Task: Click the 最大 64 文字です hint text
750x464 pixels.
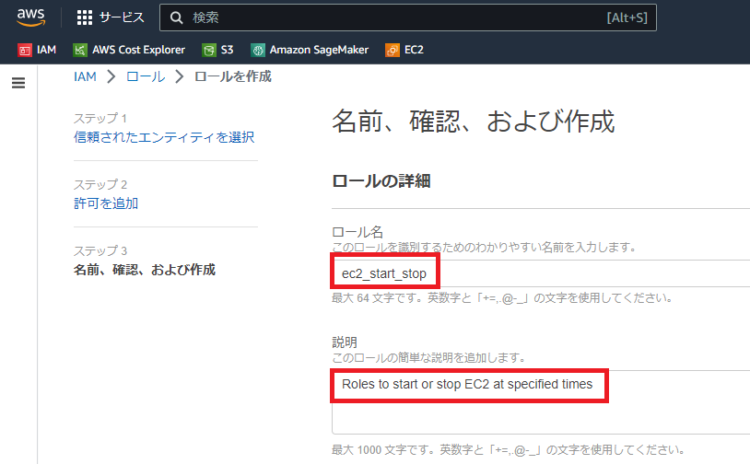Action: (x=502, y=298)
